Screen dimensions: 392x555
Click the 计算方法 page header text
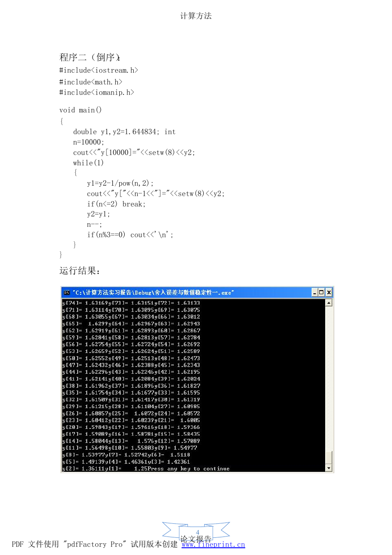point(196,16)
